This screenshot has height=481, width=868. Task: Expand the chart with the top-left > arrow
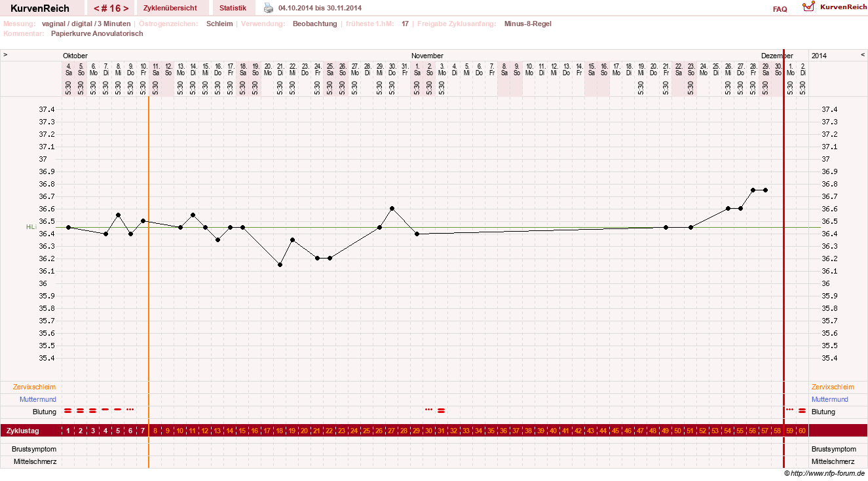pyautogui.click(x=5, y=55)
